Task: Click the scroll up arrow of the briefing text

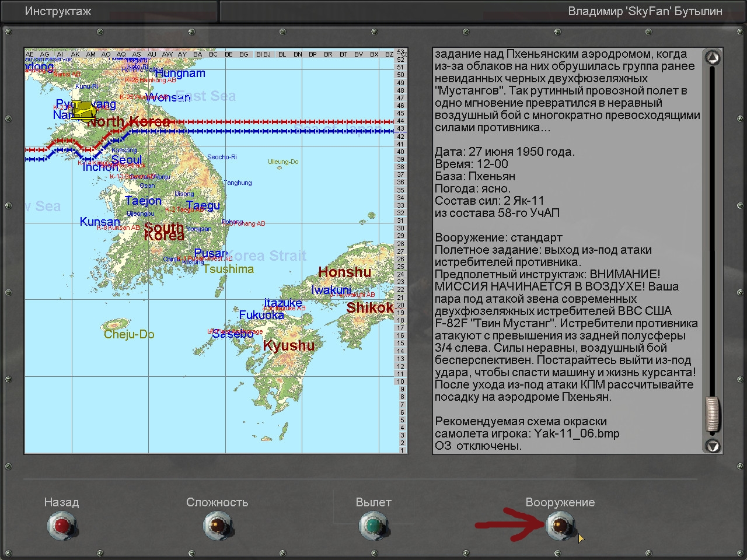Action: [713, 58]
